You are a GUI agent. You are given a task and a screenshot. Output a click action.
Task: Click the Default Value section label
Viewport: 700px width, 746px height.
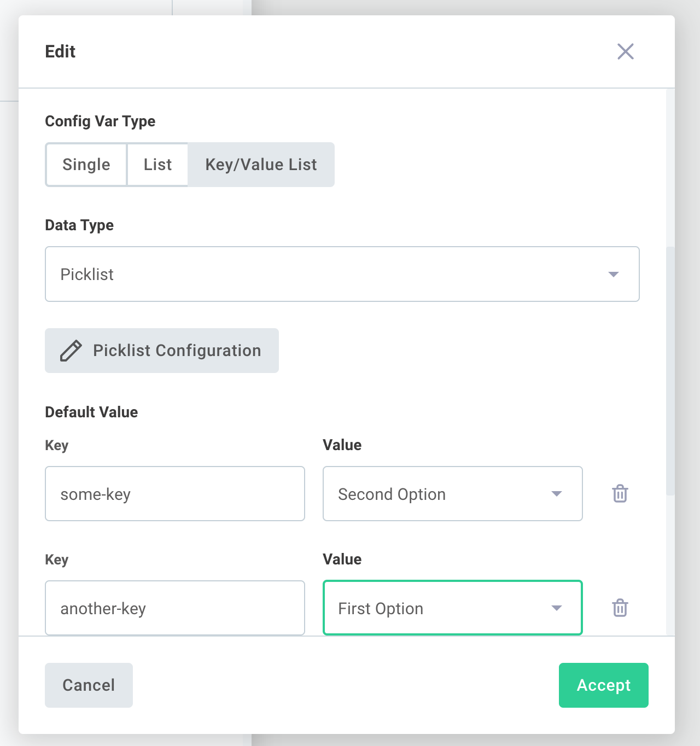(x=91, y=412)
